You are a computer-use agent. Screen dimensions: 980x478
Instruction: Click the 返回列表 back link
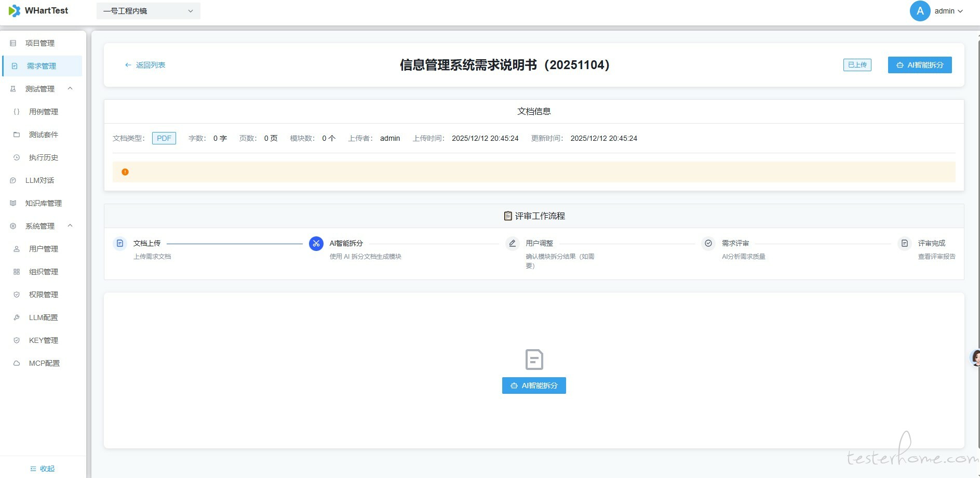pyautogui.click(x=145, y=65)
